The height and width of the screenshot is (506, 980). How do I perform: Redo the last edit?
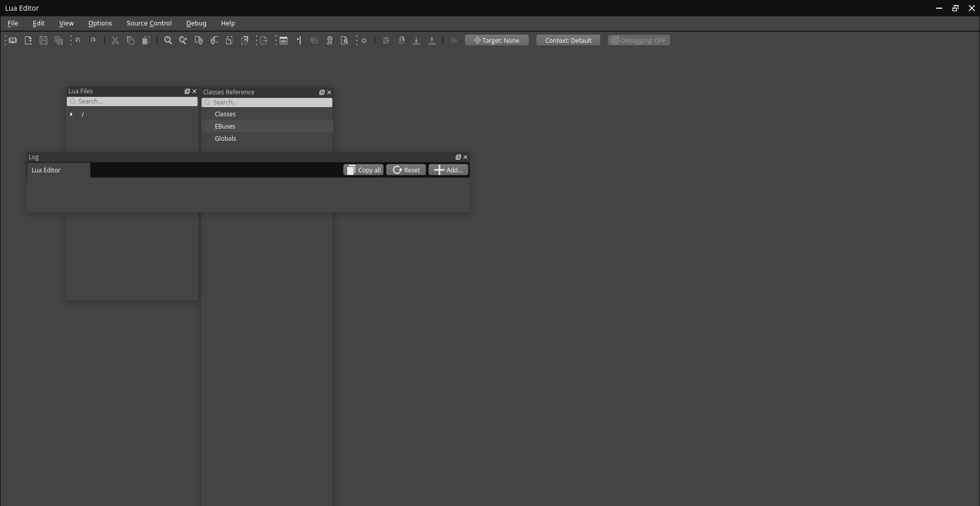pyautogui.click(x=93, y=40)
